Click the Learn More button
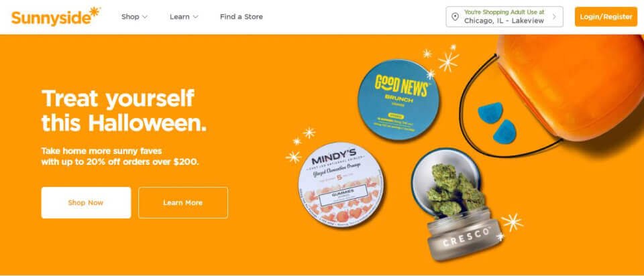The height and width of the screenshot is (276, 644). coord(182,202)
